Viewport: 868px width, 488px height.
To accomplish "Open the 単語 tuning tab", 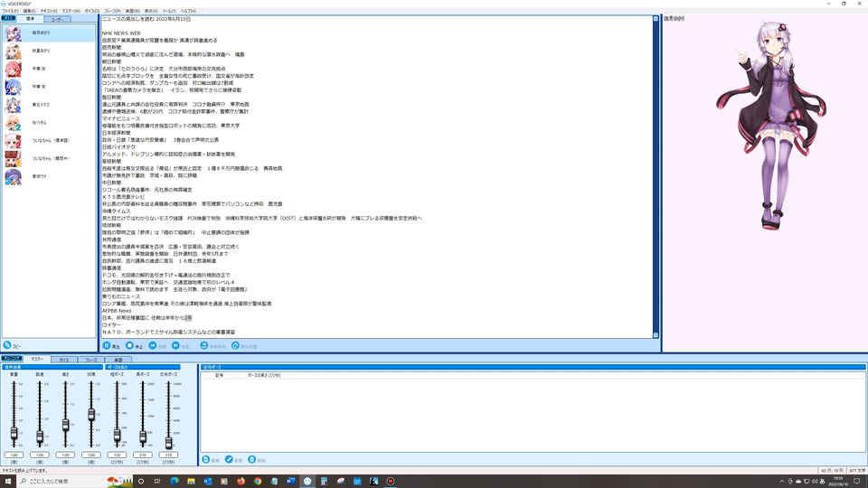I will click(x=118, y=360).
